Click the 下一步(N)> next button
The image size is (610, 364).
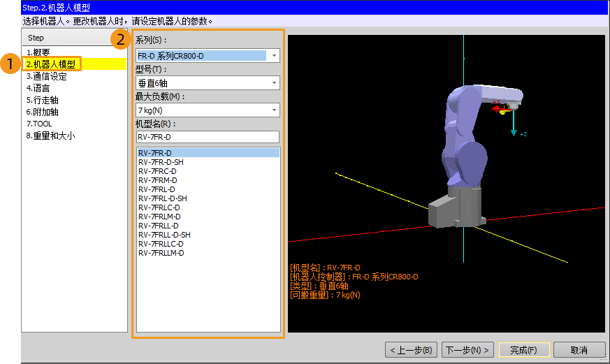pyautogui.click(x=467, y=350)
